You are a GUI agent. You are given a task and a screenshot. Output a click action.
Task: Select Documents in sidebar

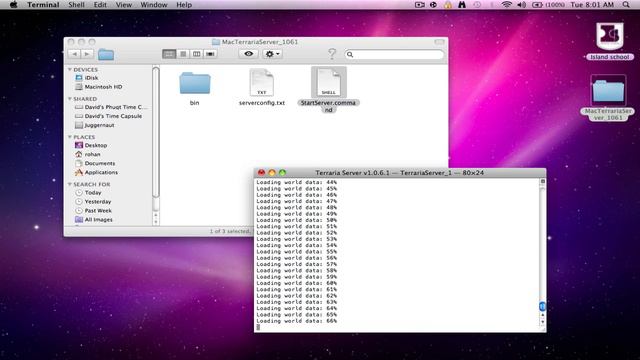click(95, 163)
